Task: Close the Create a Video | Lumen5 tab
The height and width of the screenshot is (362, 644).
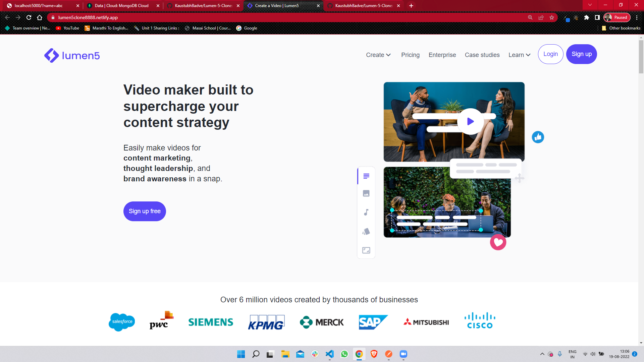Action: point(318,6)
